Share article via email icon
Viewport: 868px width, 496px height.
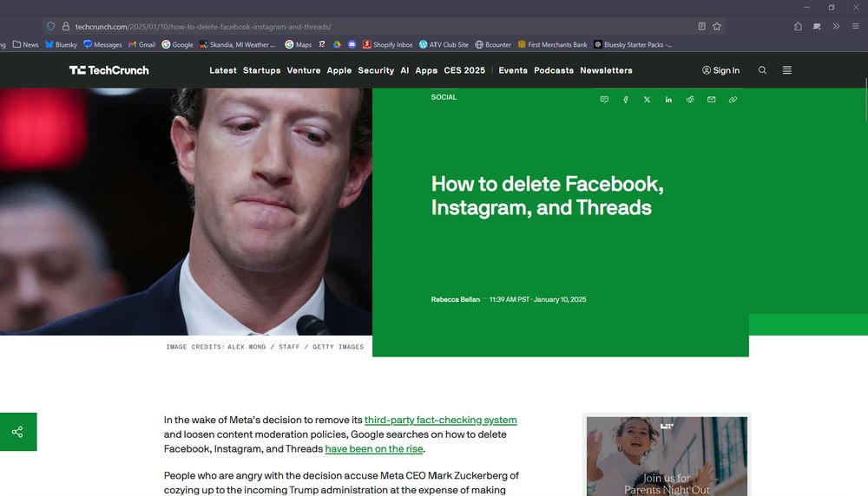[712, 100]
